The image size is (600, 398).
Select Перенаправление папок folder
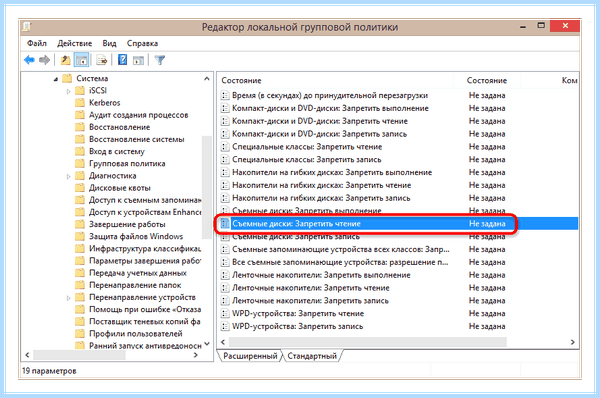click(135, 285)
